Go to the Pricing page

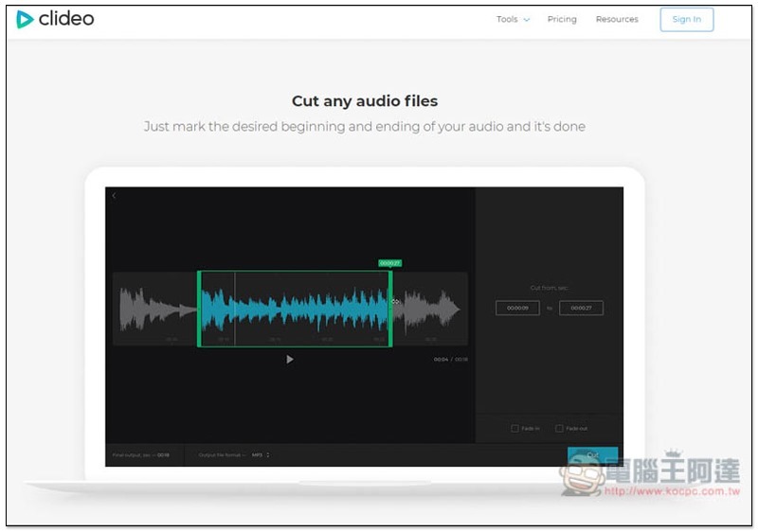click(x=562, y=19)
